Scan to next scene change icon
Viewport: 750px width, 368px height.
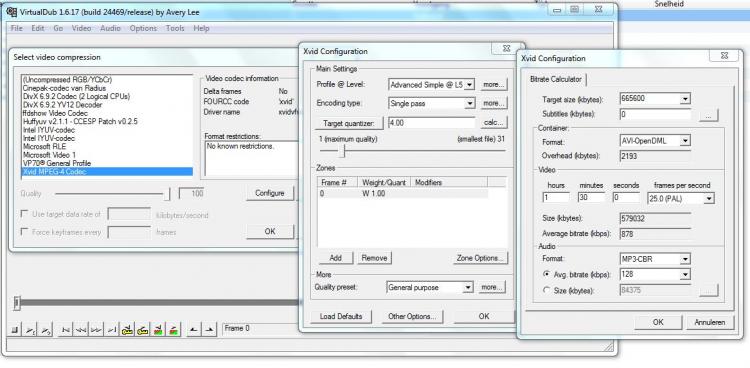[x=173, y=330]
